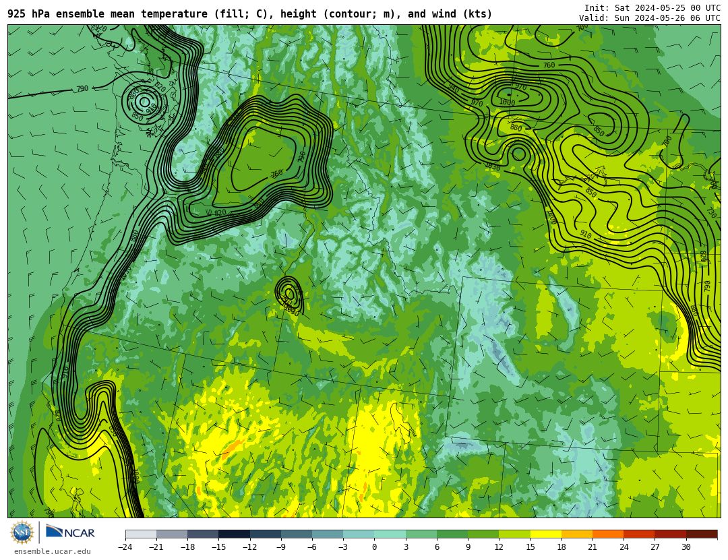
Task: Click the -21 colorbar label
Action: (156, 547)
